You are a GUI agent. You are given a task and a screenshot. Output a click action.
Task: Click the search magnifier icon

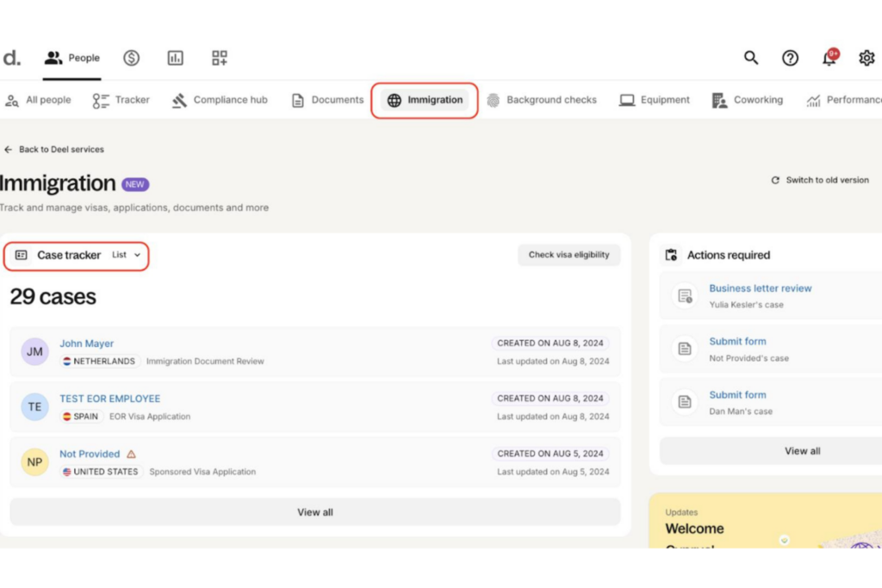click(x=751, y=58)
